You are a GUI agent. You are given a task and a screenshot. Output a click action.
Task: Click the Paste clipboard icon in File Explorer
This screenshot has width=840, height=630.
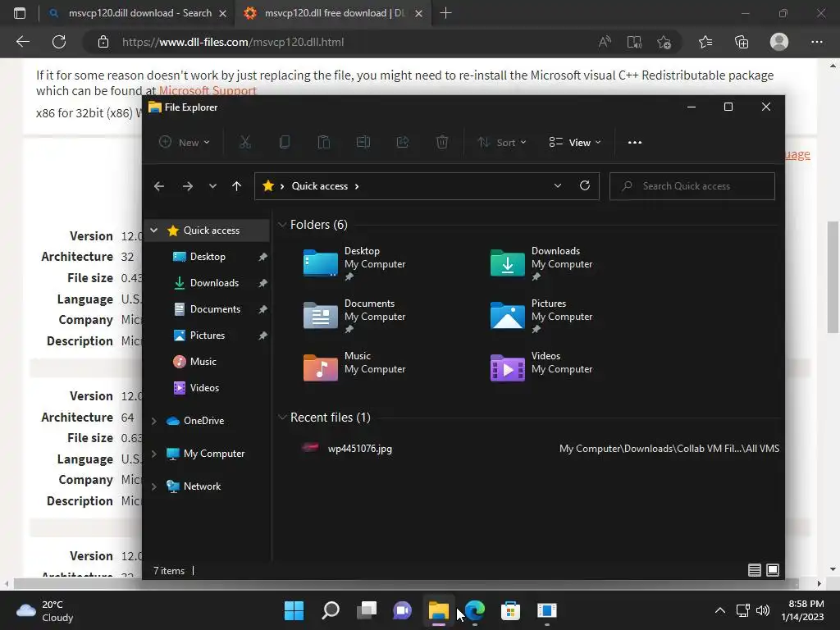tap(323, 142)
